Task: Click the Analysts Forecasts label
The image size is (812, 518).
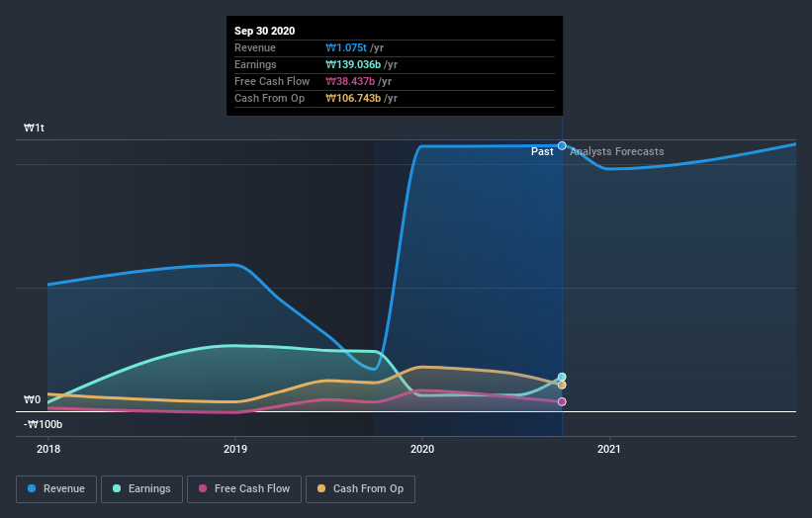Action: pyautogui.click(x=617, y=151)
